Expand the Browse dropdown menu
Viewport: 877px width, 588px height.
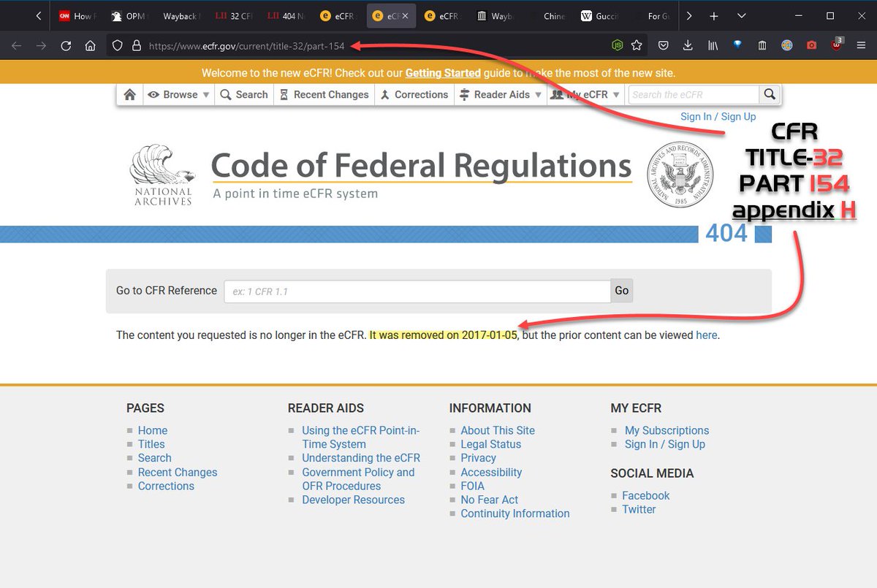click(179, 94)
